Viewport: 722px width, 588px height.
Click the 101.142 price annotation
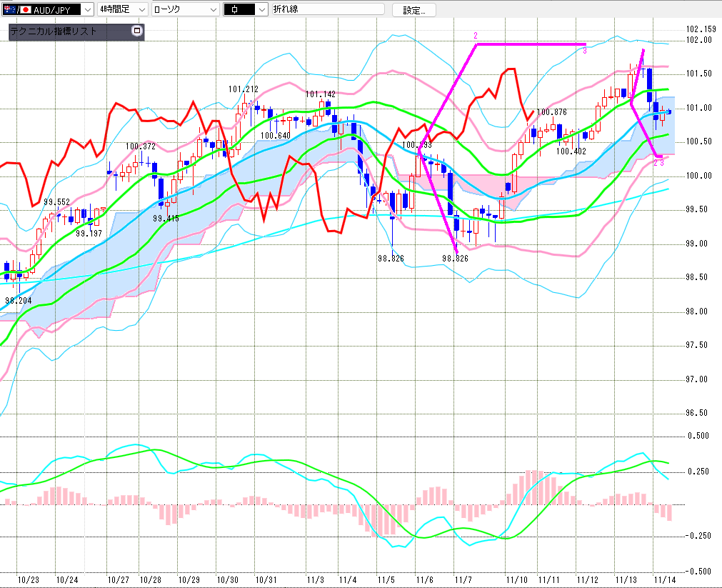click(321, 94)
